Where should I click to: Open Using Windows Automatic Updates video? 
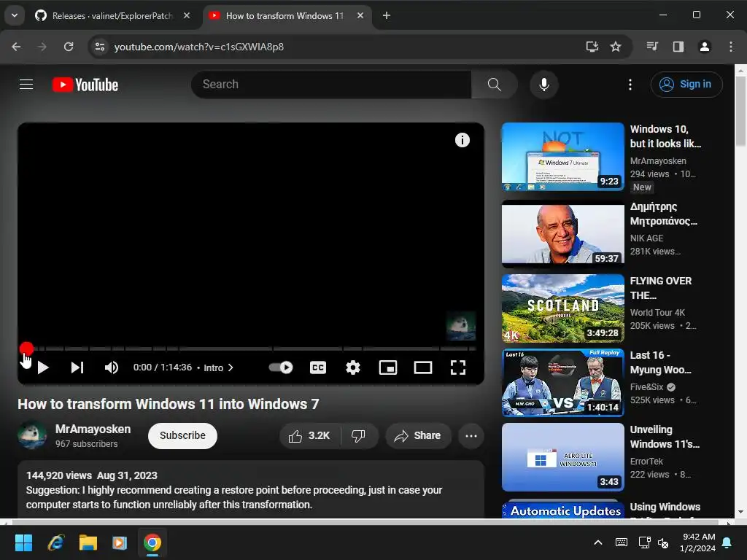pyautogui.click(x=562, y=508)
